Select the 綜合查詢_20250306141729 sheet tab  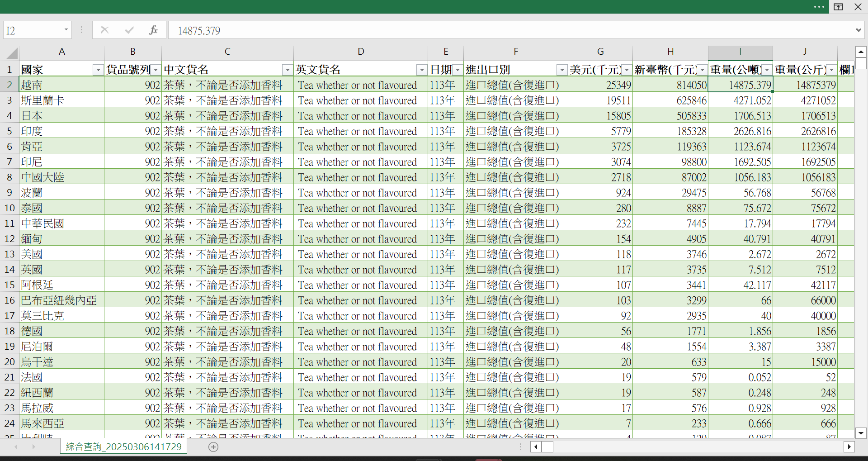coord(123,447)
